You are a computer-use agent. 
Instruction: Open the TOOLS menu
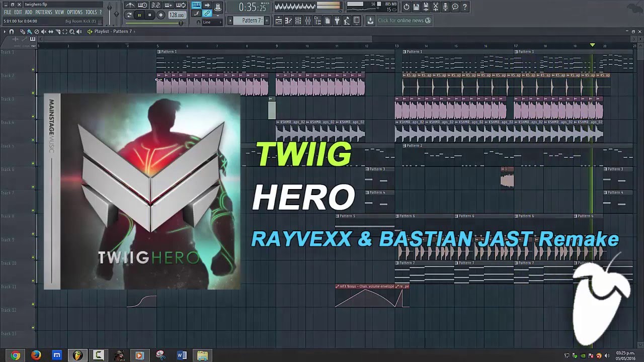point(91,12)
